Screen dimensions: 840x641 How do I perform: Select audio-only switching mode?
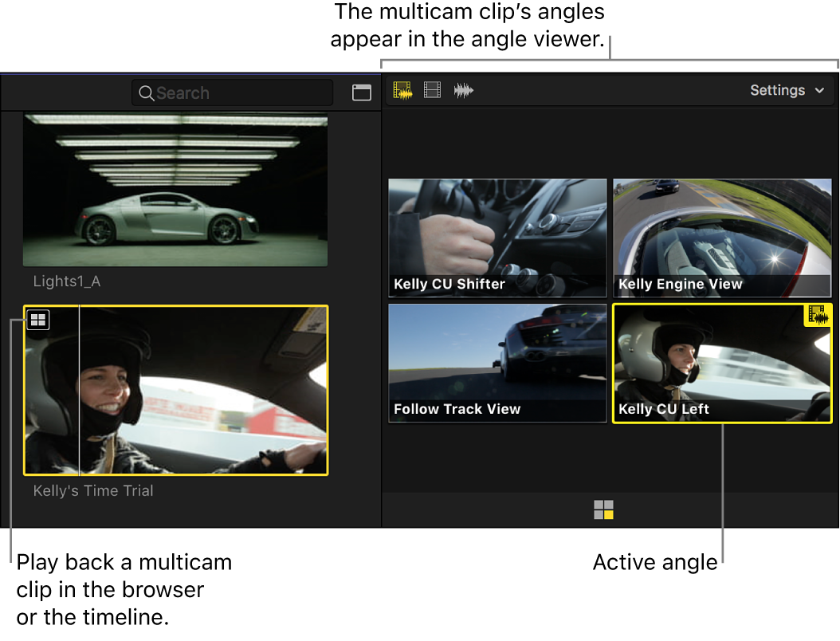coord(463,90)
